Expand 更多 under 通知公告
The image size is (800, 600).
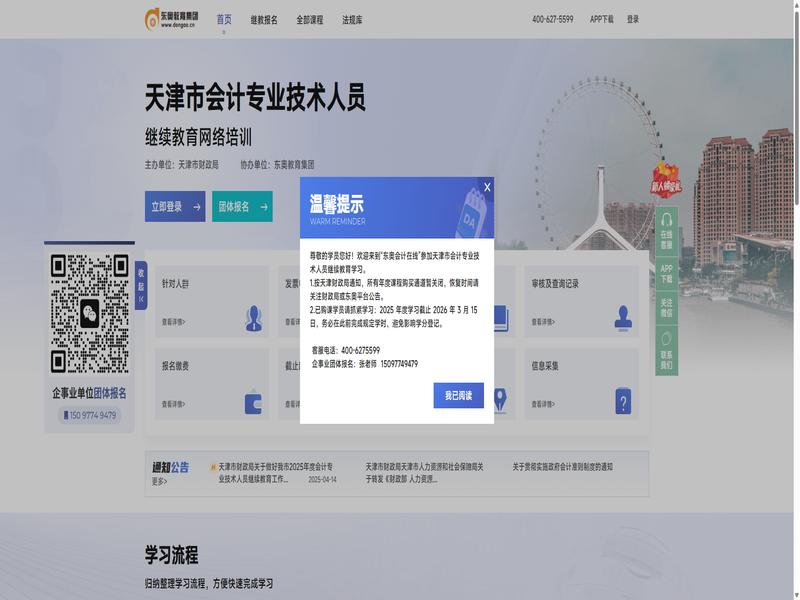point(159,482)
